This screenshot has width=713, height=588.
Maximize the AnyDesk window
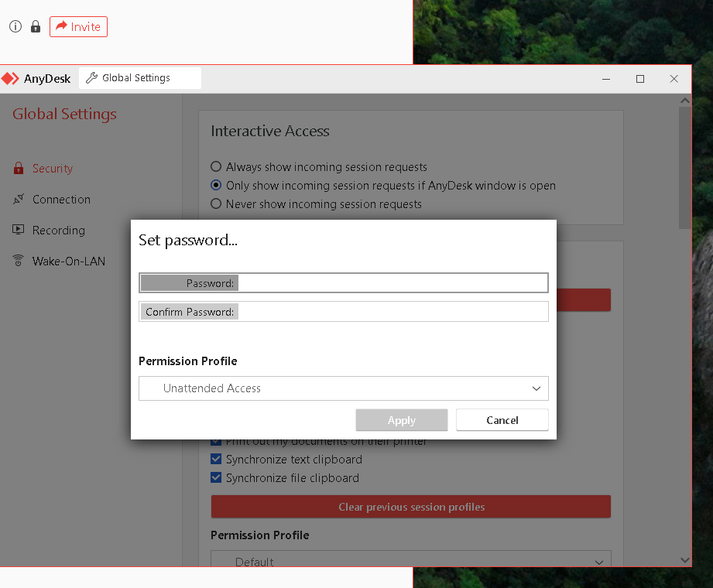coord(639,79)
